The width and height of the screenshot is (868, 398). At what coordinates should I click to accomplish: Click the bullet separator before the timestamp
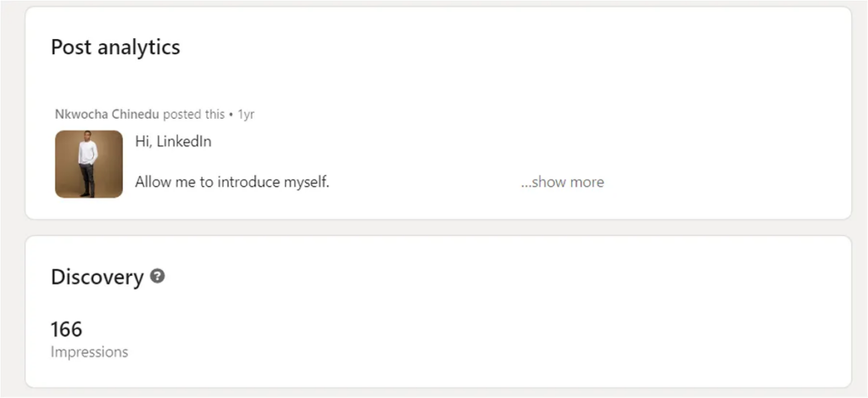231,114
